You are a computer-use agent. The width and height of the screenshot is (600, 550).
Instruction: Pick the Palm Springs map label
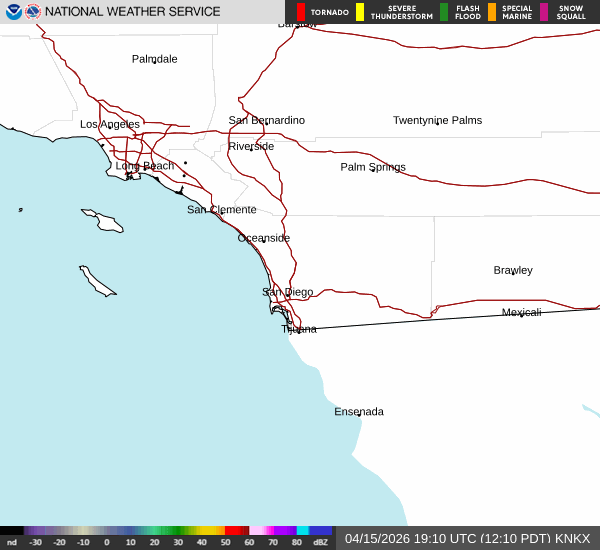pos(372,167)
